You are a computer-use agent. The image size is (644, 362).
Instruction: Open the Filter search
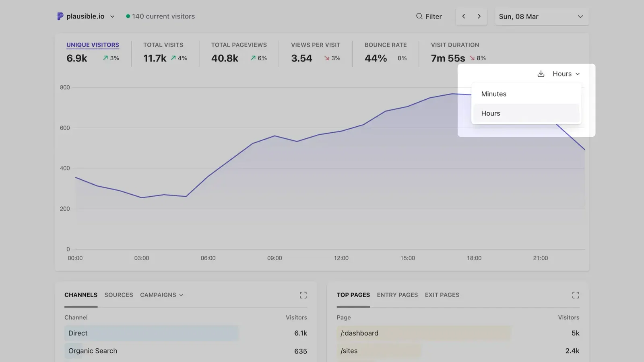coord(429,16)
